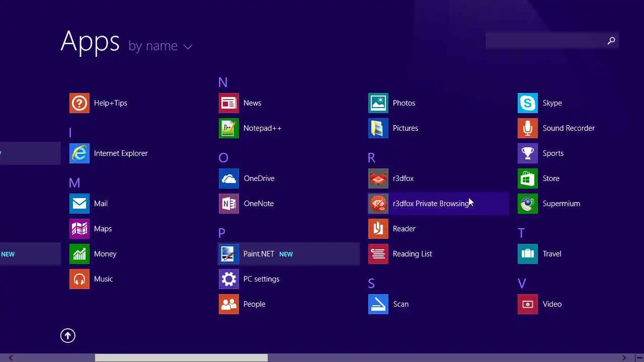The image size is (644, 362).
Task: Open the Help+Tips app icon
Action: 79,103
